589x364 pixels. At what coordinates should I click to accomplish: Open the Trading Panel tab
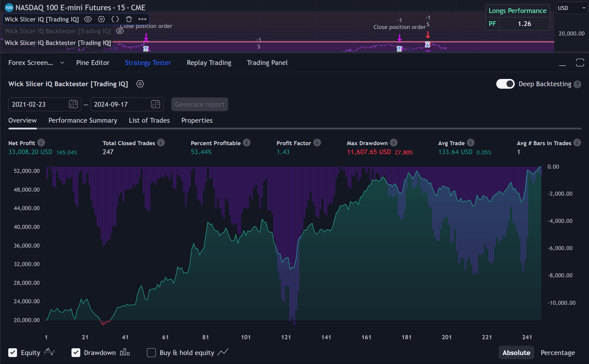click(267, 63)
